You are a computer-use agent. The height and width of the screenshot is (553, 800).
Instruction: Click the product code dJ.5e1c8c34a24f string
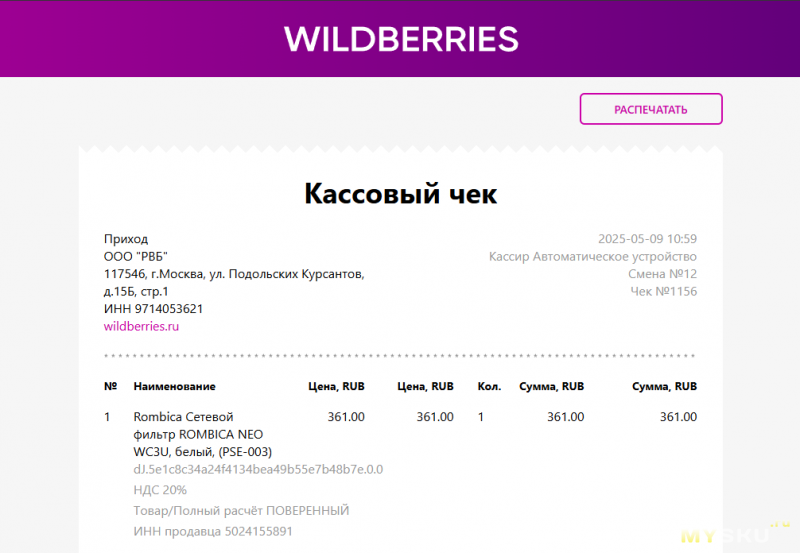(x=258, y=469)
